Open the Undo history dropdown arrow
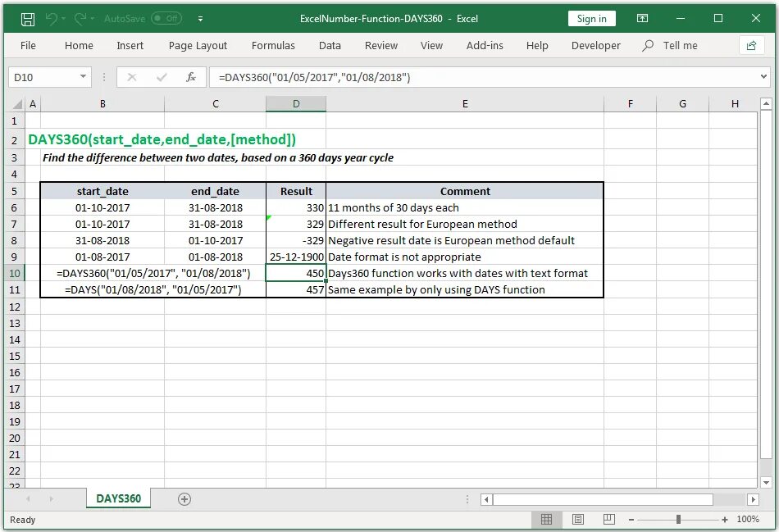 pos(64,19)
